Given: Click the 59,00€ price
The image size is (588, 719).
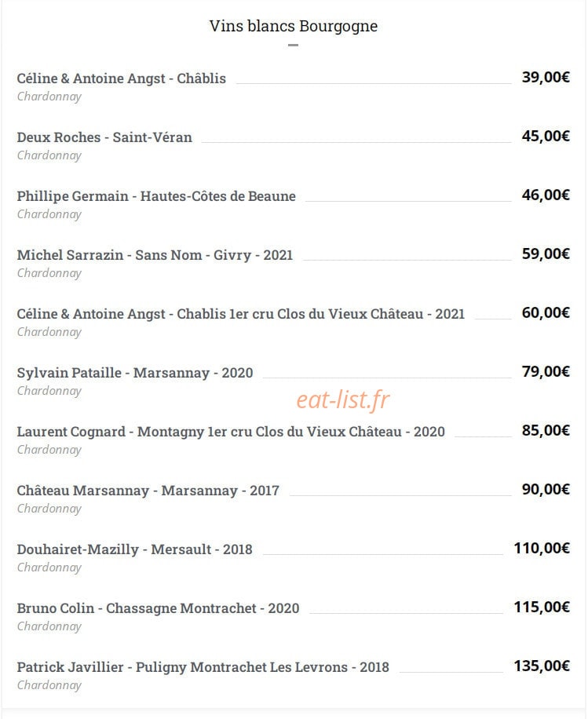Looking at the screenshot, I should tap(546, 254).
